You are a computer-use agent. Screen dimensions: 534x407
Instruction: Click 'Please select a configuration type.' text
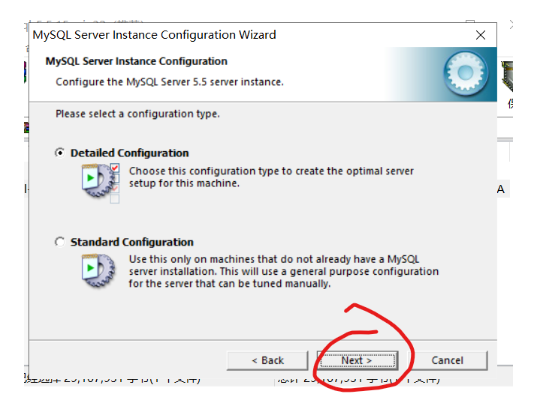click(138, 114)
